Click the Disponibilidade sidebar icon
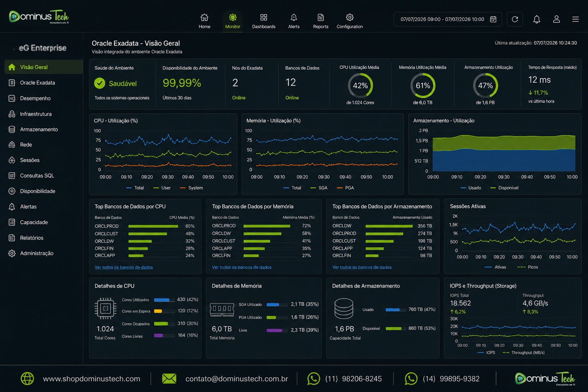This screenshot has height=392, width=588. pyautogui.click(x=12, y=191)
